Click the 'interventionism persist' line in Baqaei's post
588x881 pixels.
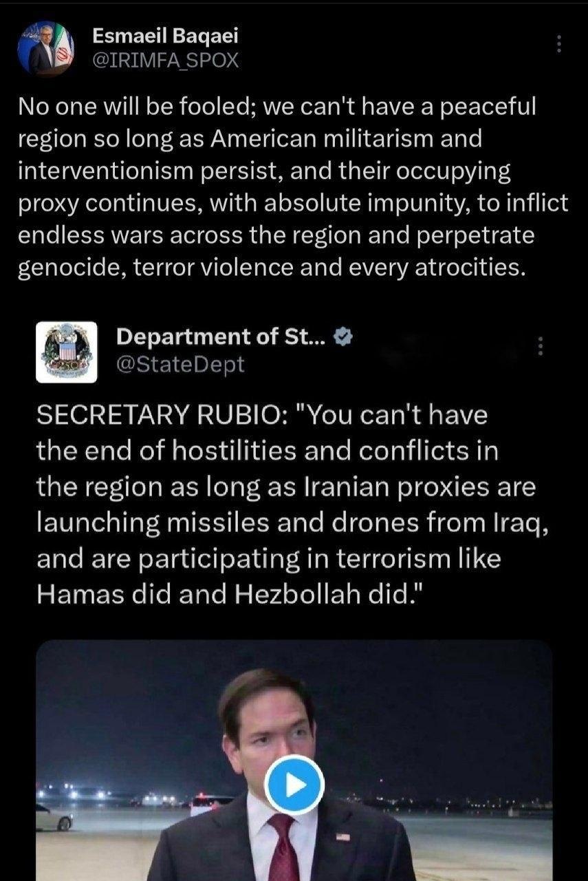[264, 171]
